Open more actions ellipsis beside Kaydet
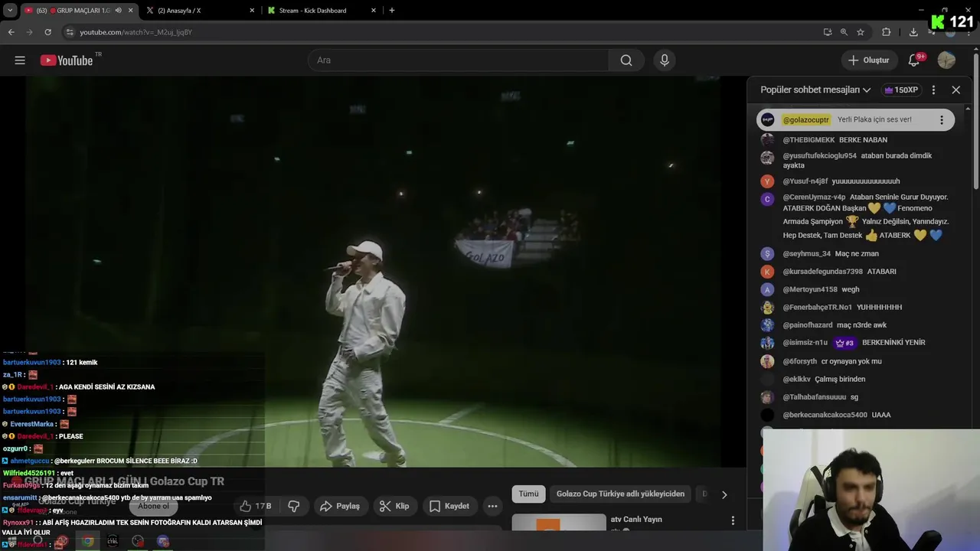 pyautogui.click(x=492, y=506)
